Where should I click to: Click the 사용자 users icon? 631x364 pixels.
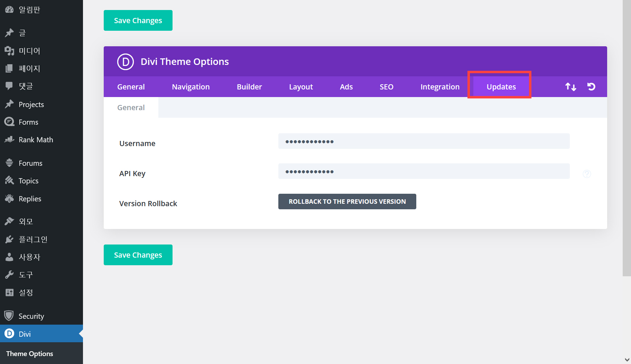9,257
